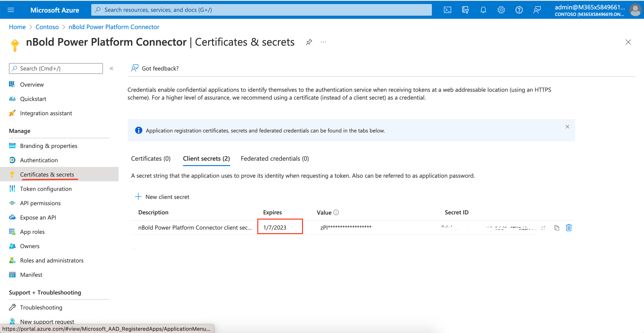Open the portal settings gear
This screenshot has width=644, height=333.
click(501, 10)
